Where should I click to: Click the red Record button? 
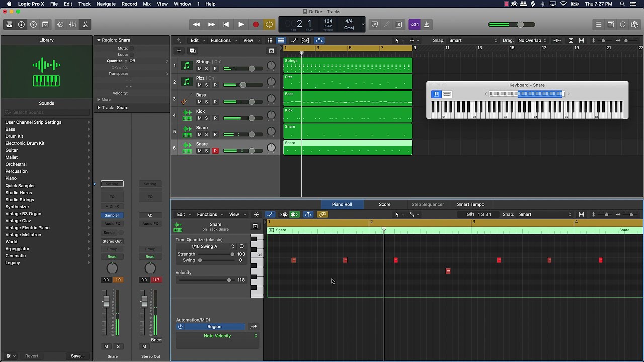[x=256, y=24]
